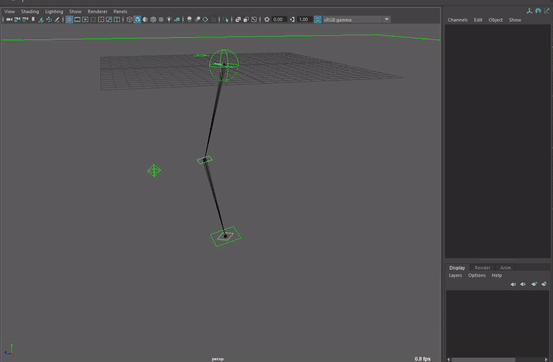Toggle the film gate icon
Viewport: 553px width, 362px height.
[x=77, y=19]
